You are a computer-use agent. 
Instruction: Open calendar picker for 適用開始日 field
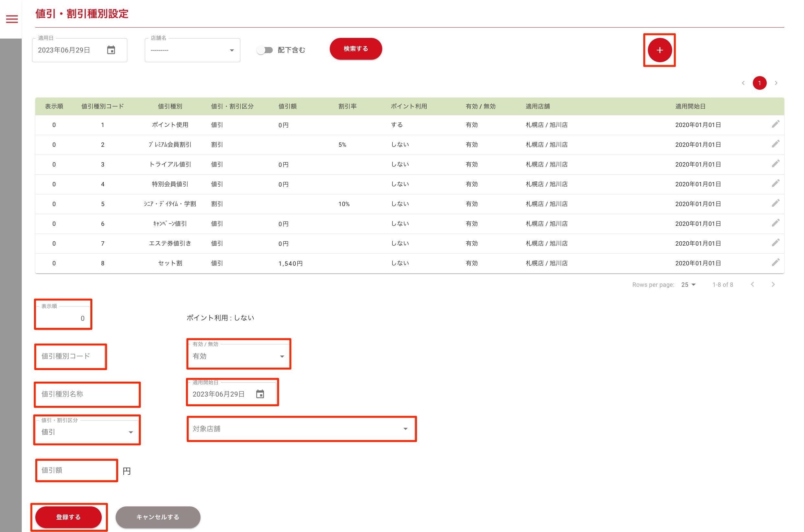260,394
